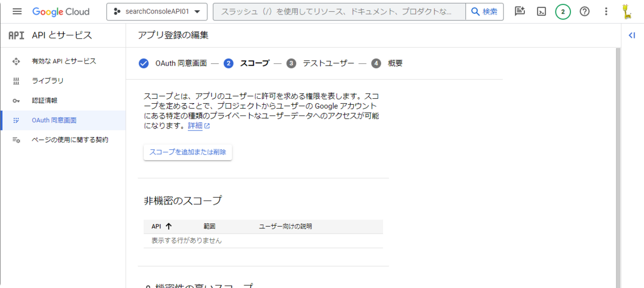Open the Gemini chat assistant icon
This screenshot has height=288, width=644.
519,11
